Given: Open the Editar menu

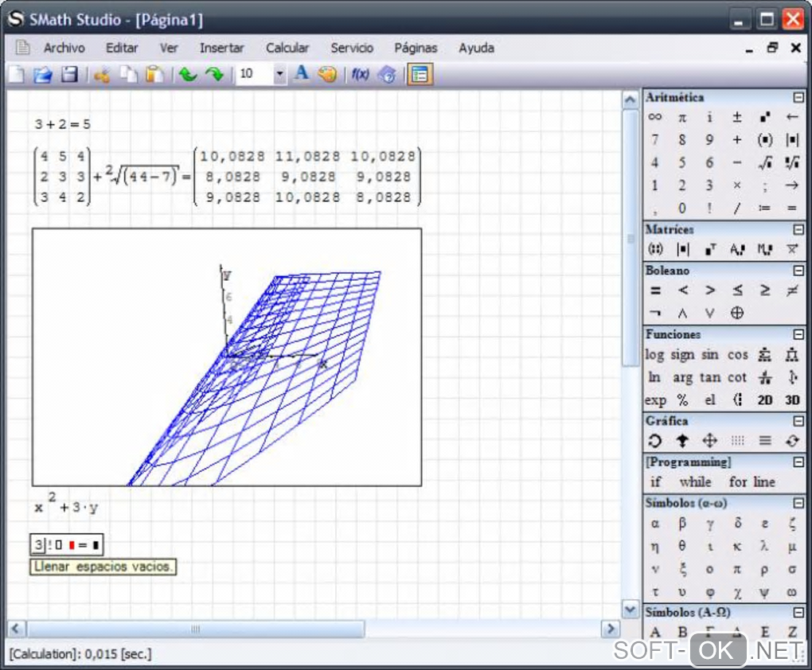Looking at the screenshot, I should (x=122, y=49).
